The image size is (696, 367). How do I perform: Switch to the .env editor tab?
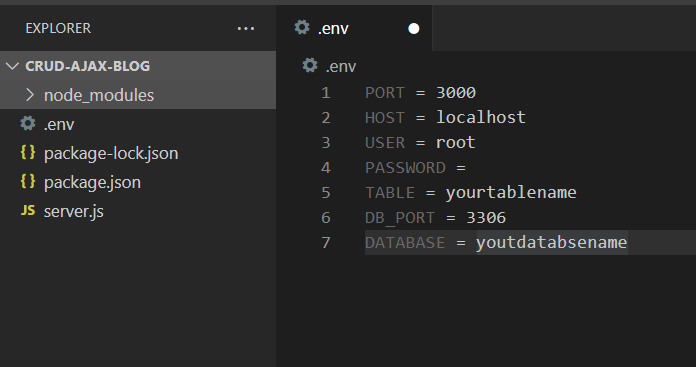click(354, 28)
